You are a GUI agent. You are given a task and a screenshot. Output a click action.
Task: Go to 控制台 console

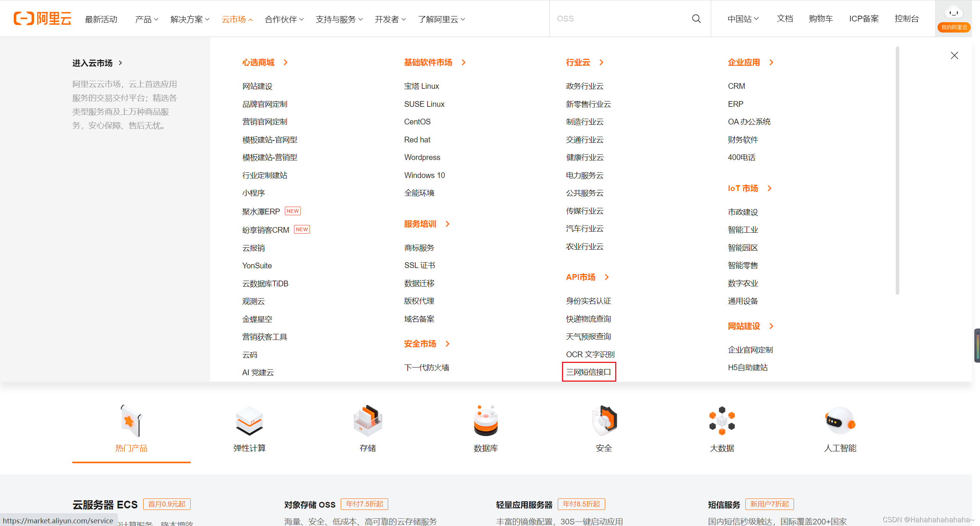tap(906, 19)
